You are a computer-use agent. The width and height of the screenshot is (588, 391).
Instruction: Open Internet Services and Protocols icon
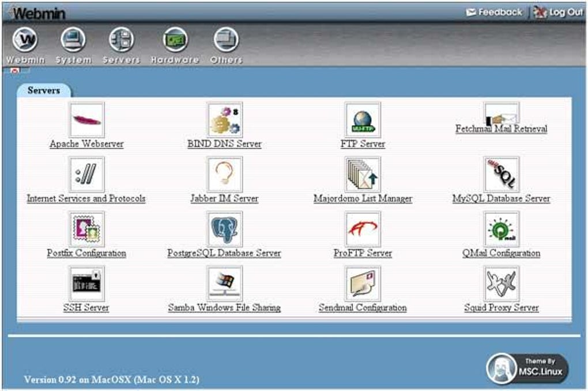[86, 175]
